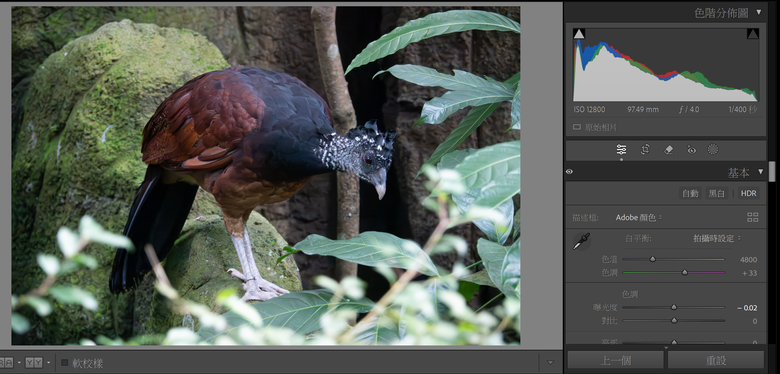
Task: Select the Masking circle tool
Action: point(713,149)
